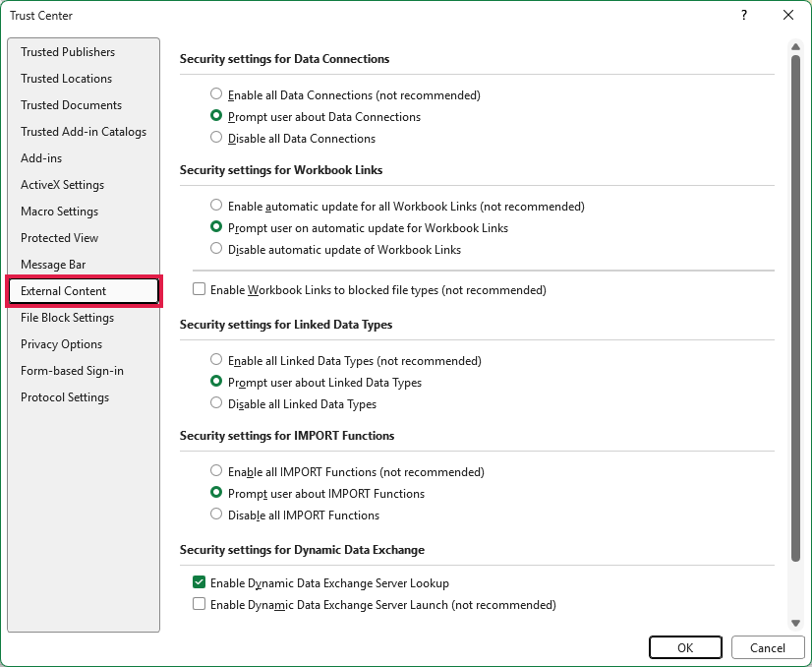This screenshot has height=667, width=812.
Task: Click the Security settings for IMPORT Functions heading
Action: tap(287, 436)
